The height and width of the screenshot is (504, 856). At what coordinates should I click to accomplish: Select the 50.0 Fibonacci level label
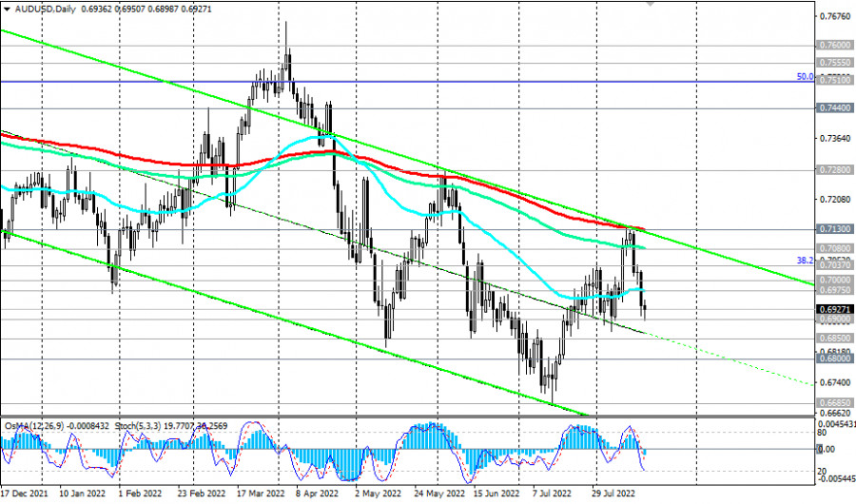pos(804,76)
